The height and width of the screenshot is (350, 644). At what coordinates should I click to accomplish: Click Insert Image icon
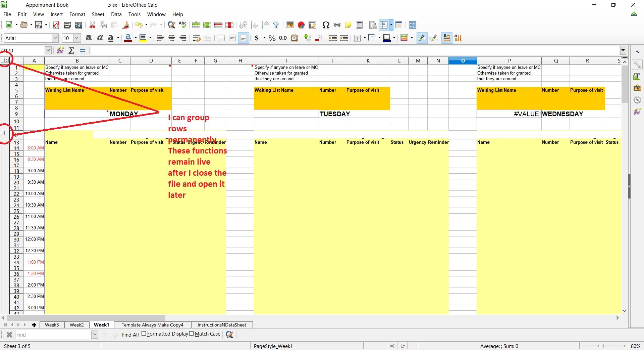290,25
